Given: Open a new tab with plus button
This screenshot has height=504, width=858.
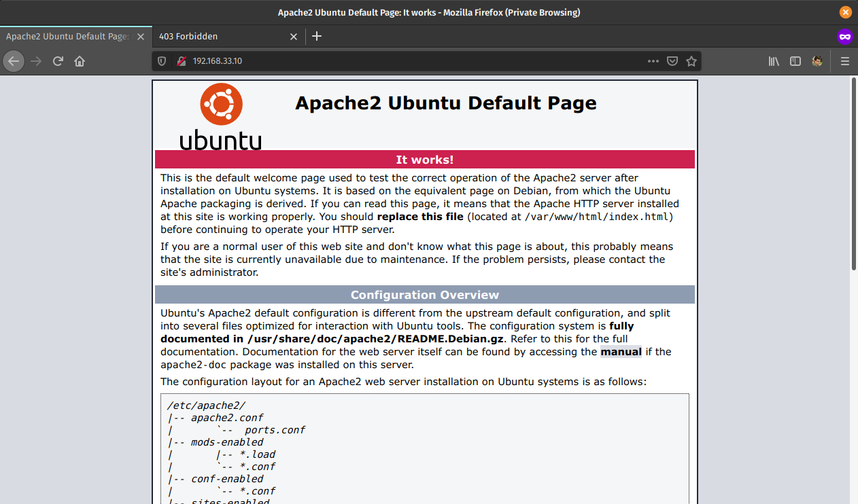Looking at the screenshot, I should [x=317, y=36].
